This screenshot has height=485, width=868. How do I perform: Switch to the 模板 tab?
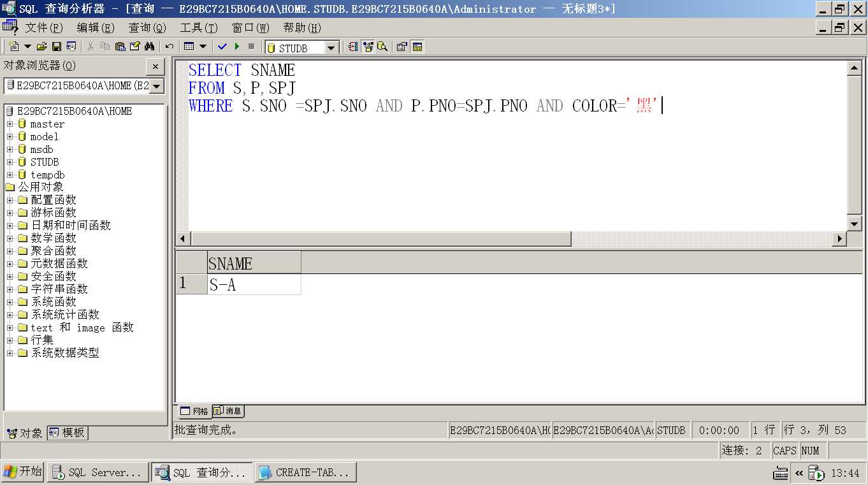68,433
